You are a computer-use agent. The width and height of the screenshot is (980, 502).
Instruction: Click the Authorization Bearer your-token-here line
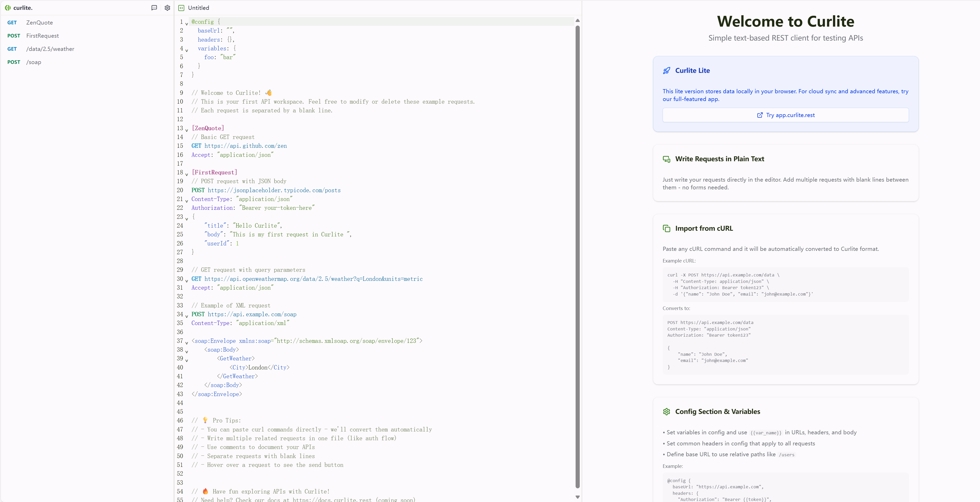253,208
